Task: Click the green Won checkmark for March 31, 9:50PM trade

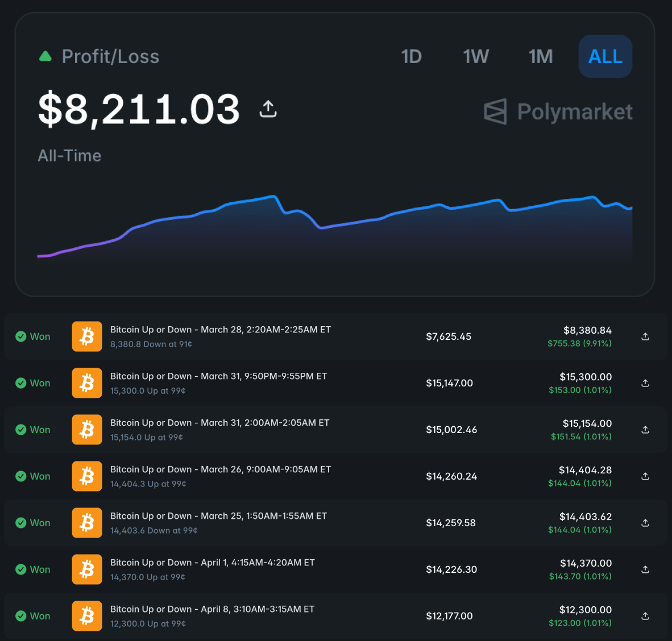Action: [x=22, y=382]
